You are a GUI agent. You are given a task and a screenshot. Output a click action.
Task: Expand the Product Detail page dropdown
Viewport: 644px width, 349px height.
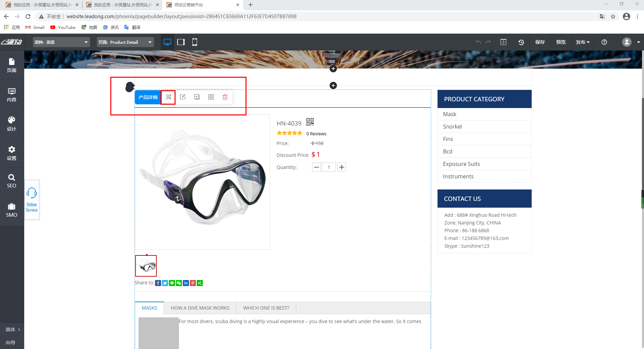click(125, 42)
